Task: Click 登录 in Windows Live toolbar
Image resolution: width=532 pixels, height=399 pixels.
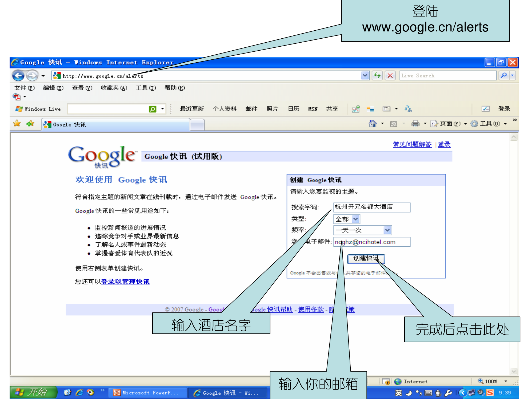Action: (x=504, y=109)
